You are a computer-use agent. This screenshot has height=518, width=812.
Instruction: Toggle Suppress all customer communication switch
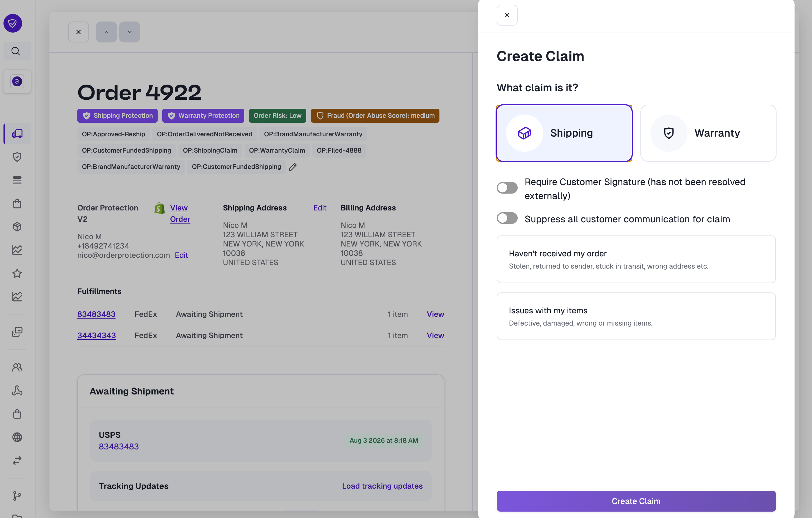point(507,218)
